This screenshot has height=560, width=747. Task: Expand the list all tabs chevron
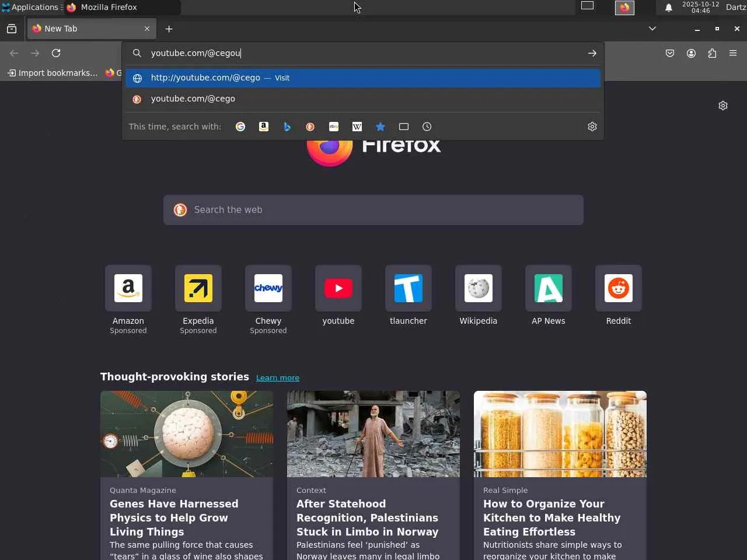(652, 29)
